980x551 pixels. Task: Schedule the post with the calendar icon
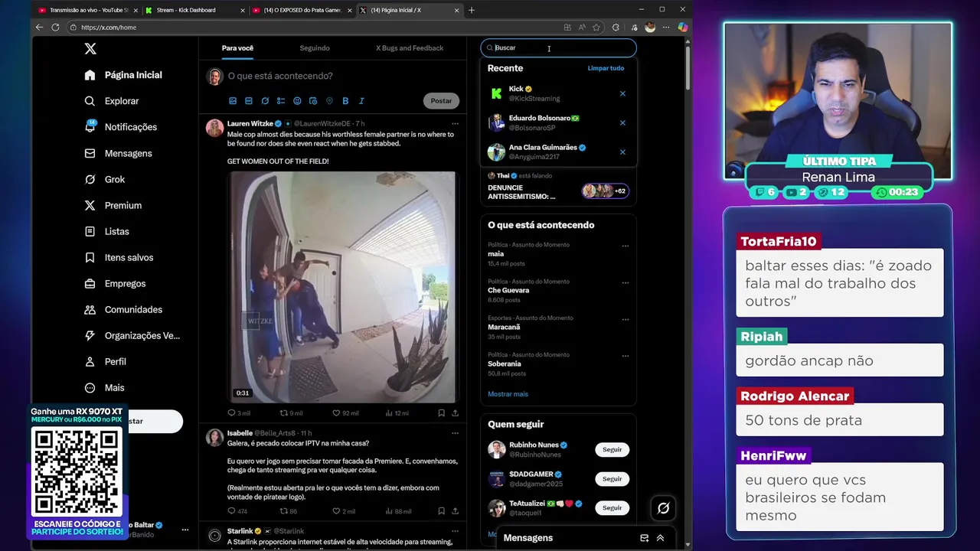[x=313, y=101]
